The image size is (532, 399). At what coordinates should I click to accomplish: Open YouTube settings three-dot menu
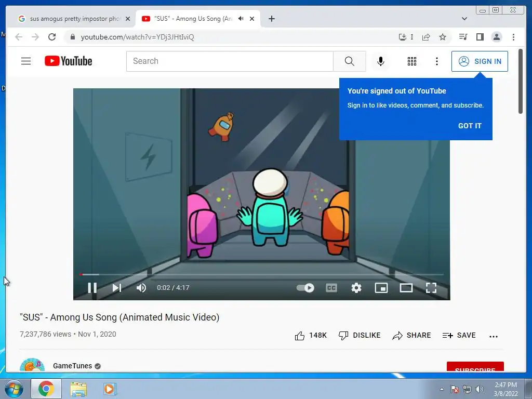[437, 61]
